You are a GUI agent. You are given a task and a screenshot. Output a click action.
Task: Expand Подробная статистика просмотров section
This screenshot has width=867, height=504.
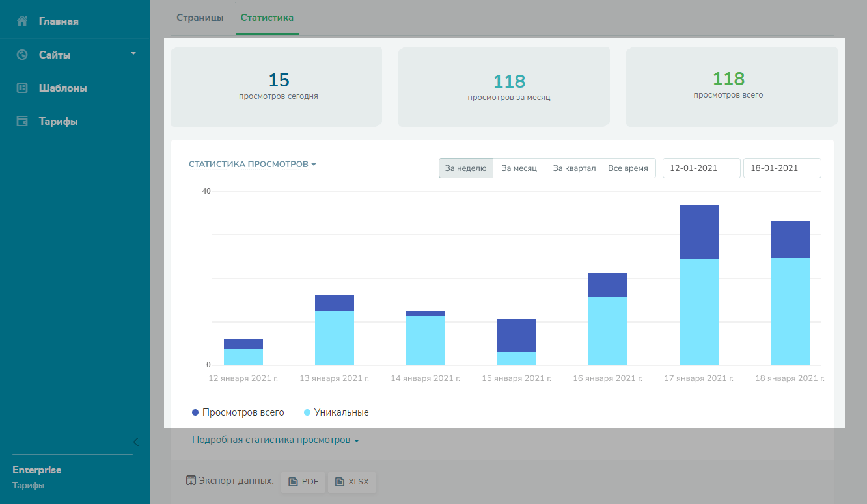click(x=275, y=440)
